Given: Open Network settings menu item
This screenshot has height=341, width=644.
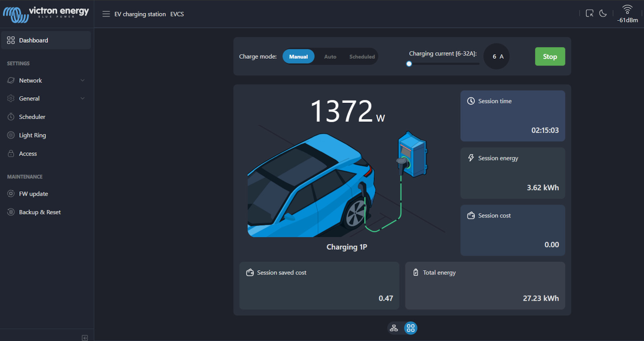Looking at the screenshot, I should pos(46,80).
